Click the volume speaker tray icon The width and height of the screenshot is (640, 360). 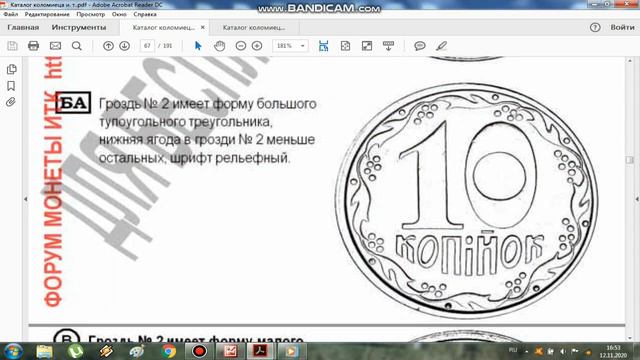(563, 351)
